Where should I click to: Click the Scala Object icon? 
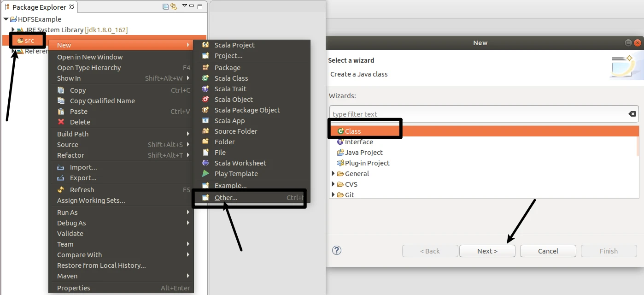point(205,100)
